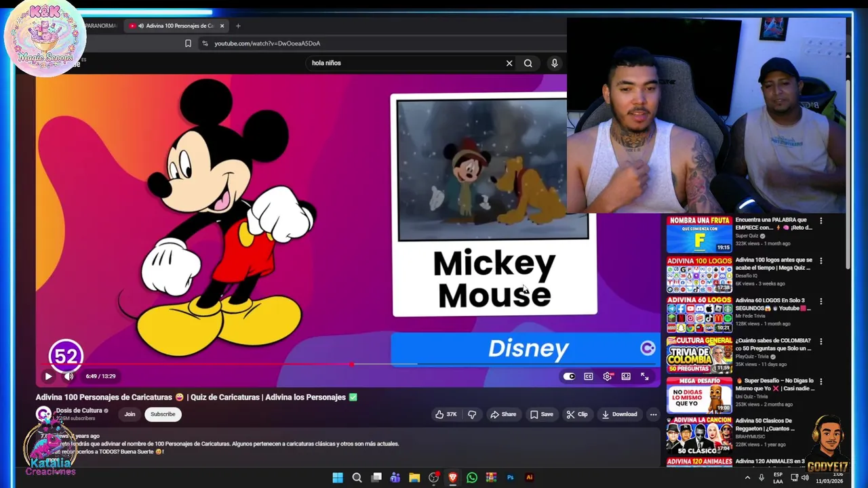The image size is (868, 488).
Task: Focus the YouTube search box
Action: coord(406,63)
